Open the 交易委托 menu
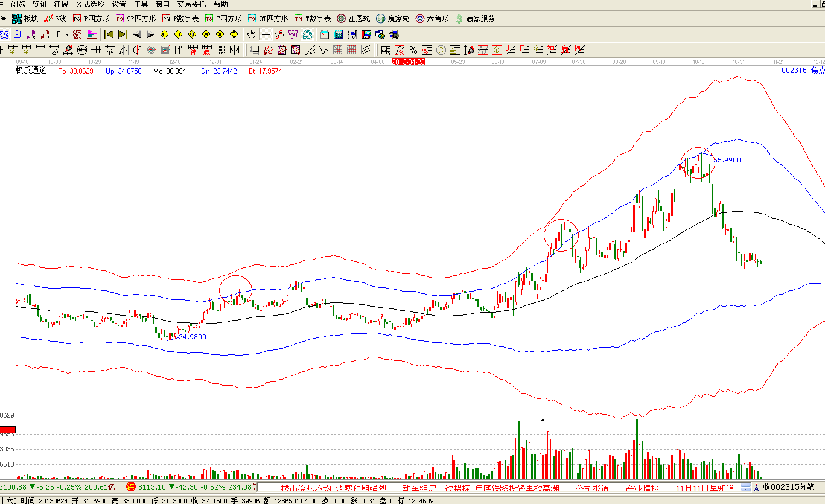Viewport: 825px width, 504px height. tap(191, 4)
